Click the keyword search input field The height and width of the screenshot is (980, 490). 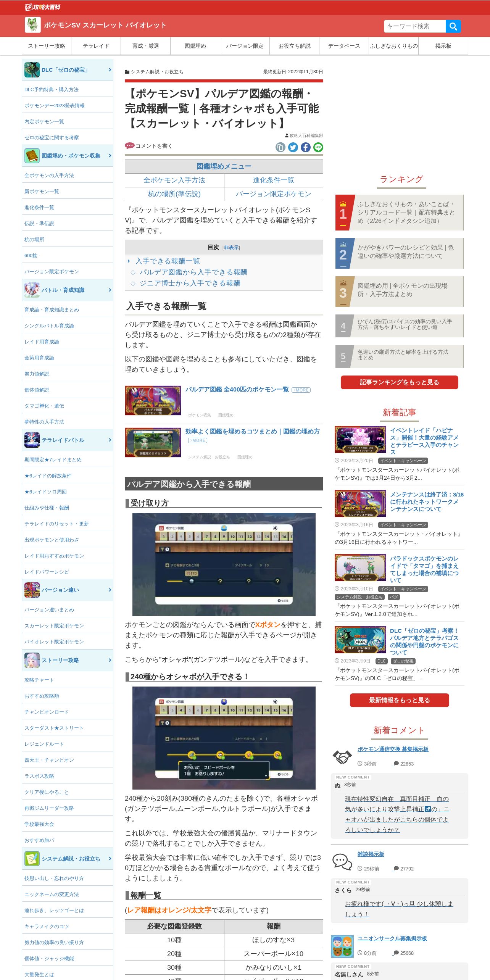click(x=415, y=26)
